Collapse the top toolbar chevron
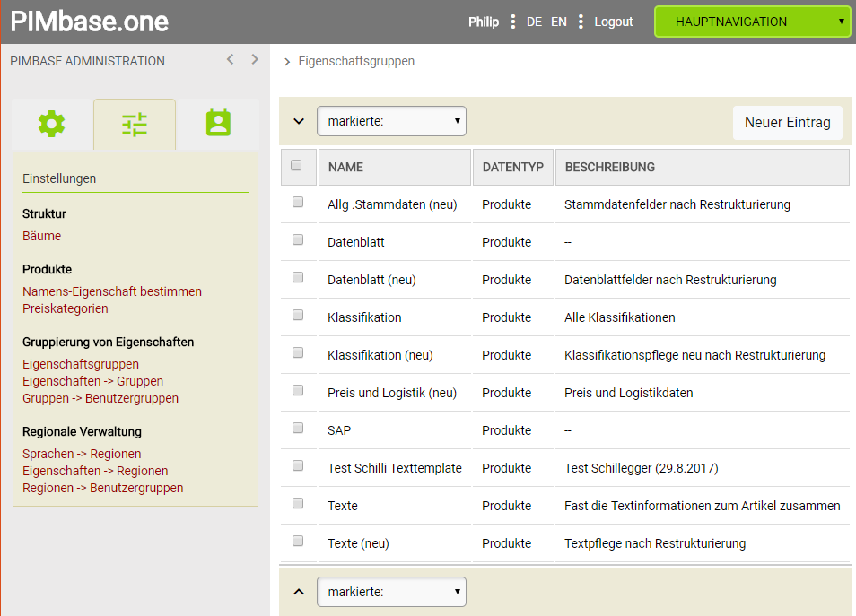This screenshot has height=616, width=856. tap(299, 121)
